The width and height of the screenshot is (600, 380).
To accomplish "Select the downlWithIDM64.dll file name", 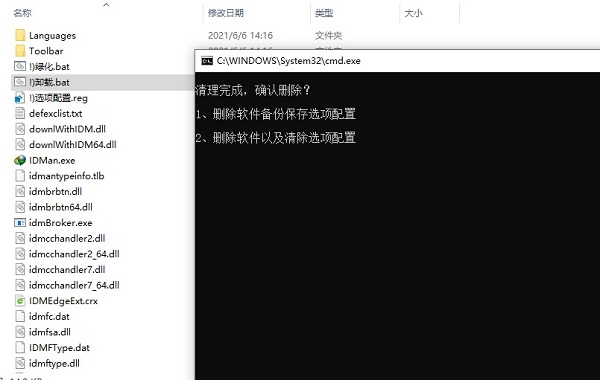I will (73, 145).
